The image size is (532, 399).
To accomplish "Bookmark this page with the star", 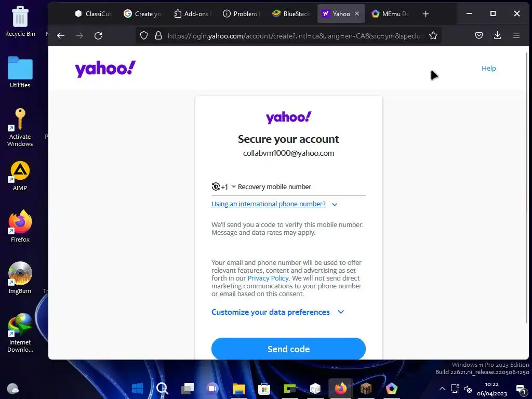I will point(433,36).
